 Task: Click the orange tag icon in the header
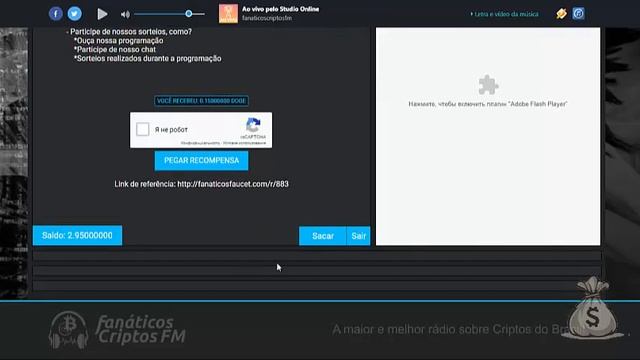pyautogui.click(x=561, y=13)
